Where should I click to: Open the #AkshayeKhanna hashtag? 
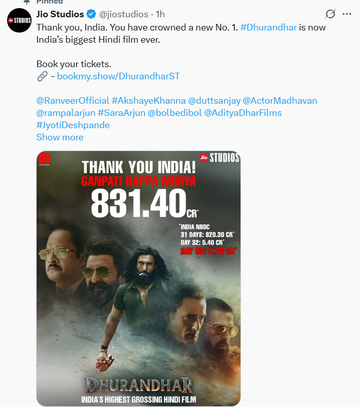click(149, 101)
